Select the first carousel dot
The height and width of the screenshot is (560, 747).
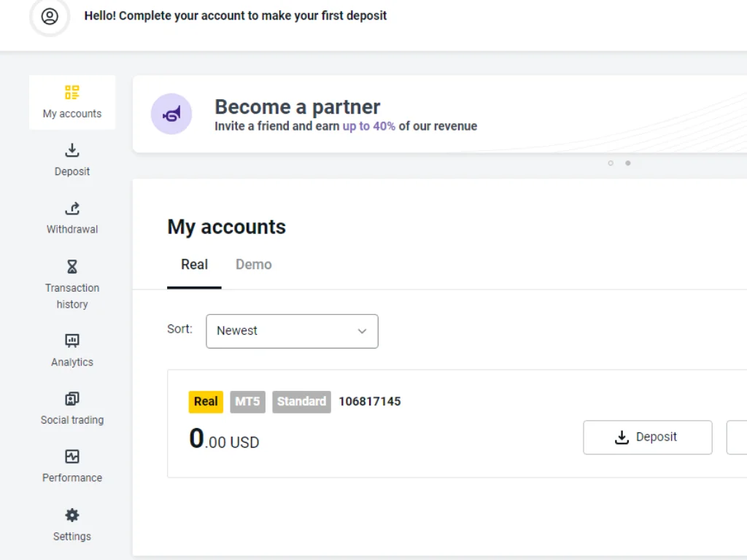pos(611,163)
